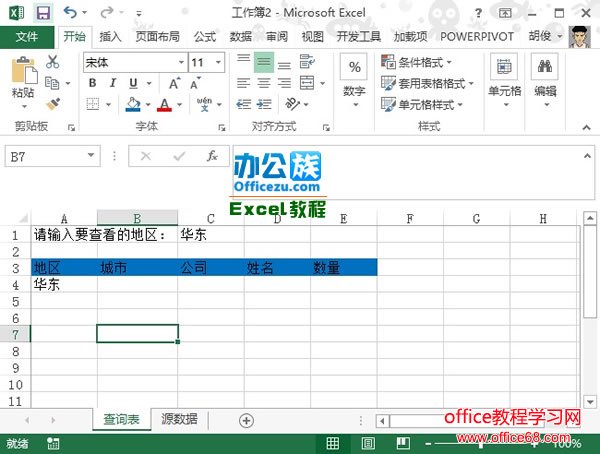
Task: Open Format as Table dropdown
Action: click(x=427, y=83)
